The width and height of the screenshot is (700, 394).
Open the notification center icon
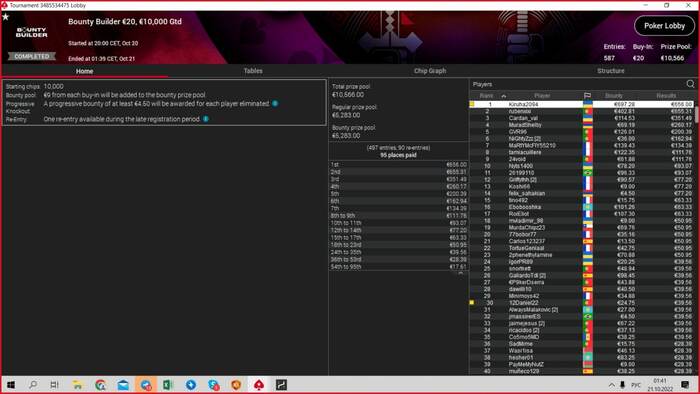point(685,385)
